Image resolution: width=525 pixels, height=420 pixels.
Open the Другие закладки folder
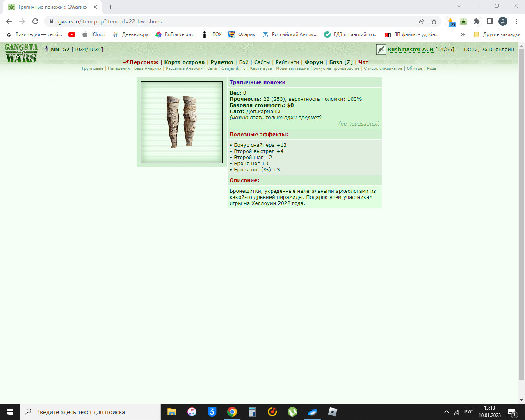pos(497,34)
